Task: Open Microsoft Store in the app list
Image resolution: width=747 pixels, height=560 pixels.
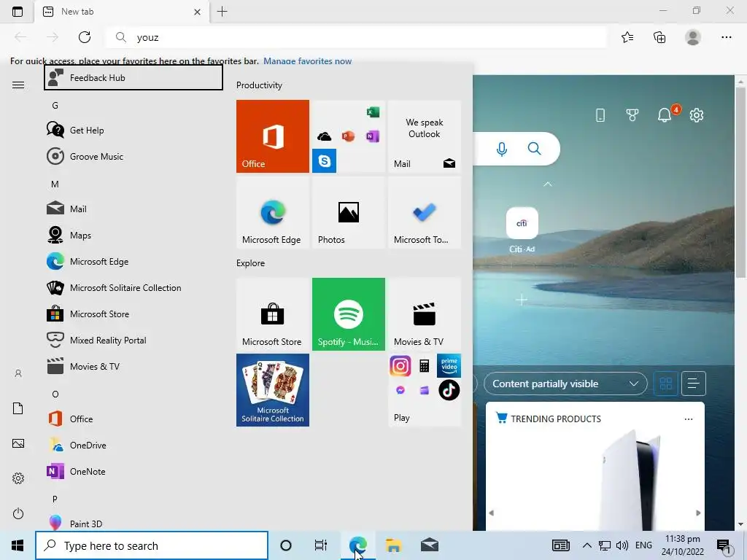Action: point(133,314)
